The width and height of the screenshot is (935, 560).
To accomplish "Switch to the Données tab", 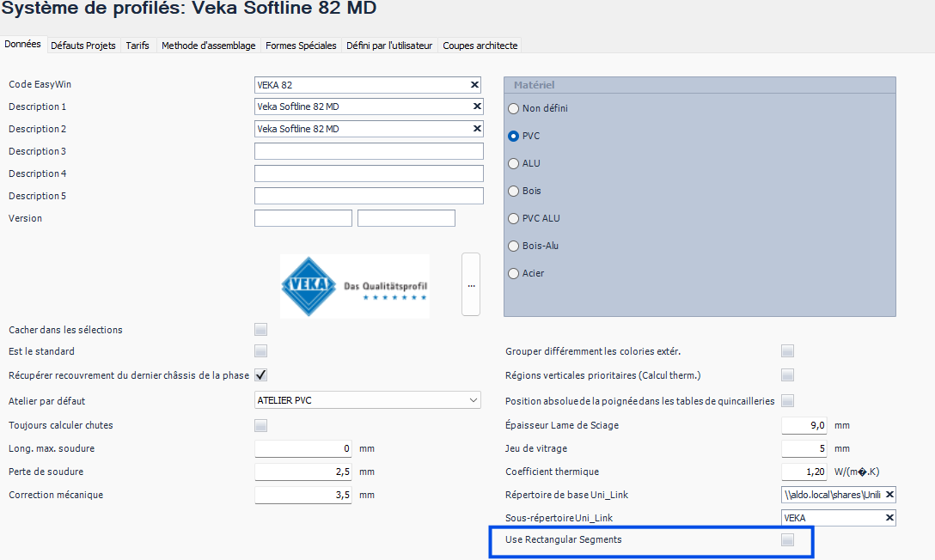I will tap(22, 44).
